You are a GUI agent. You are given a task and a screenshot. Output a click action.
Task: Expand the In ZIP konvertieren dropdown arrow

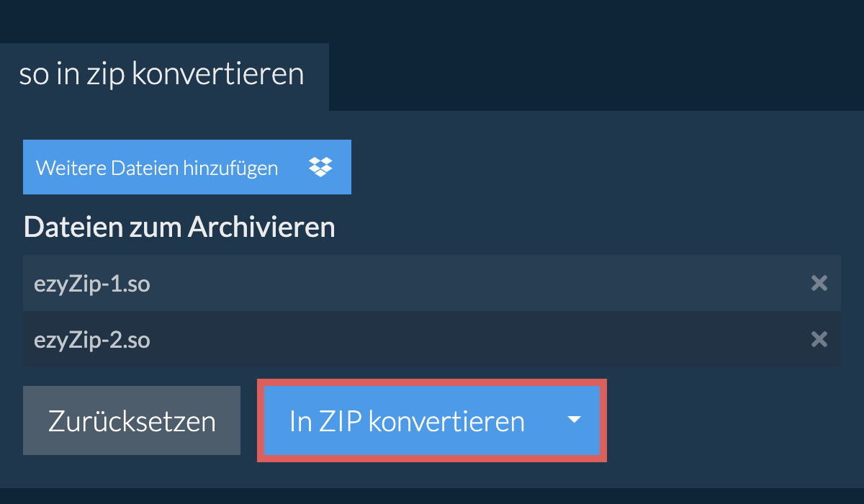pyautogui.click(x=574, y=420)
